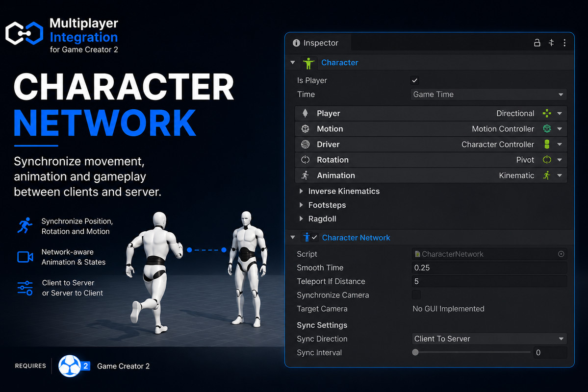Open the Animation Kinematic dropdown arrow
Screen dimensions: 588x392
(560, 175)
